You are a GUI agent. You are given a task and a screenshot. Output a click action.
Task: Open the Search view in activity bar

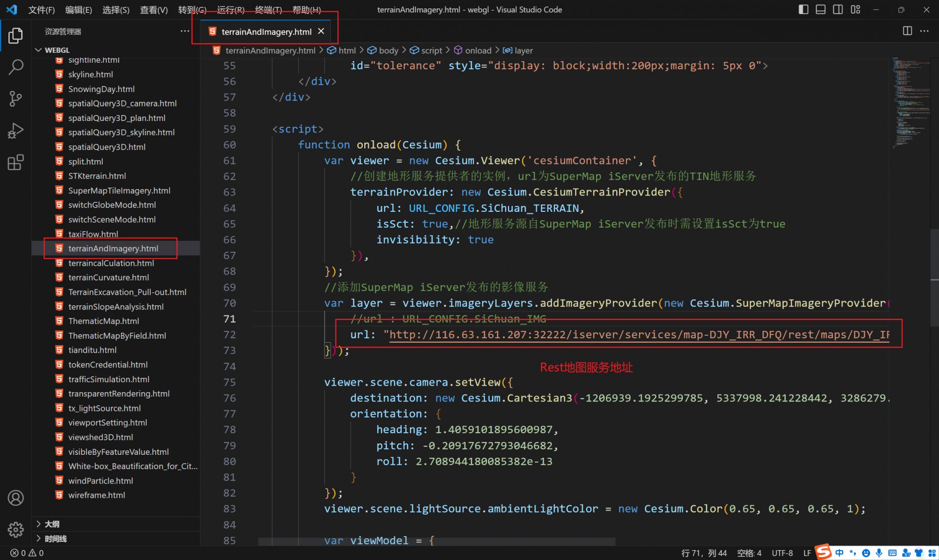(x=15, y=67)
